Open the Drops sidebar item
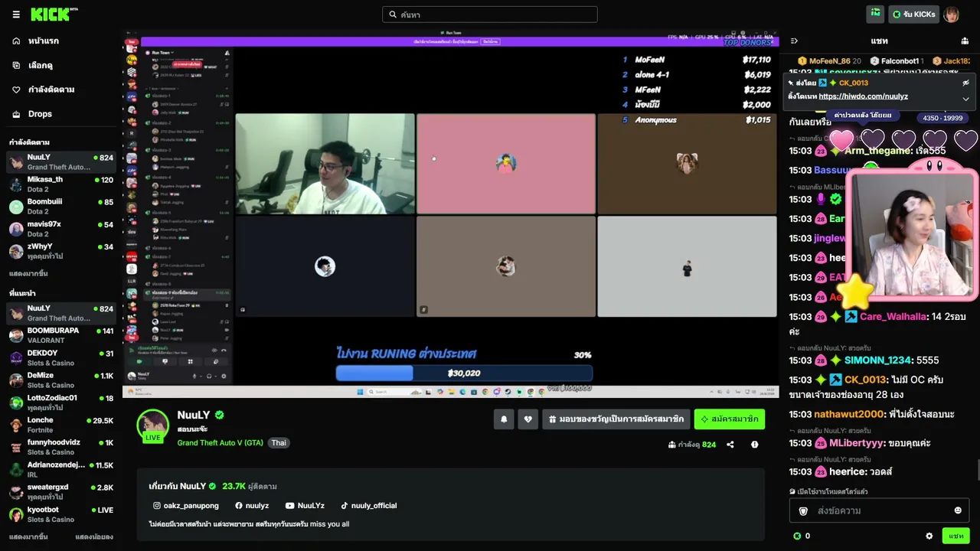980x551 pixels. (x=61, y=114)
